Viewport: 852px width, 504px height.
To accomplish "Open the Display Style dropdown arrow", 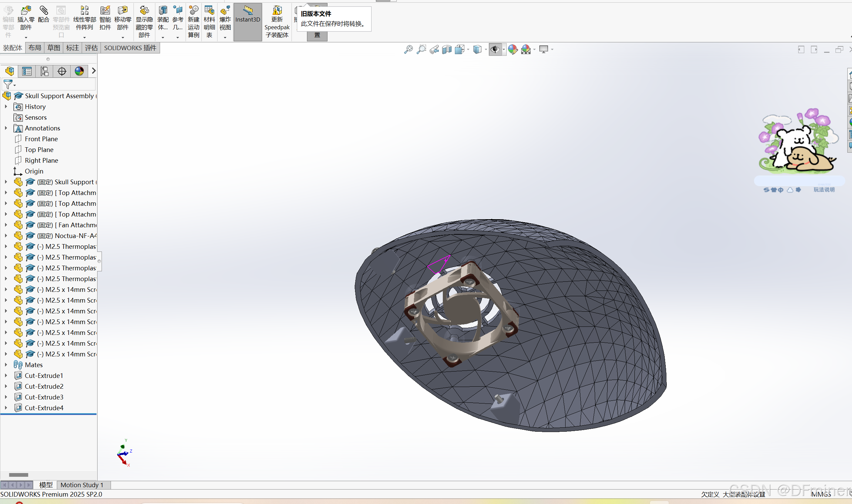I will pyautogui.click(x=486, y=49).
